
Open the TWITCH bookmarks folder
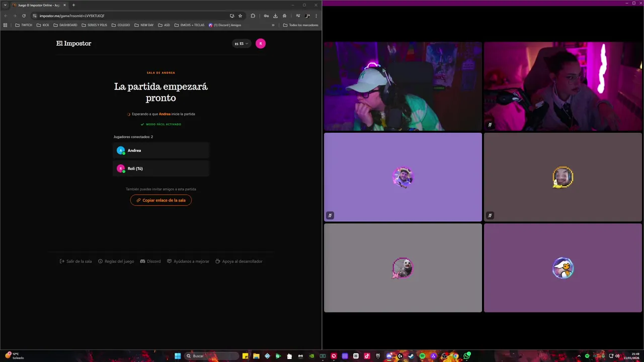click(24, 25)
